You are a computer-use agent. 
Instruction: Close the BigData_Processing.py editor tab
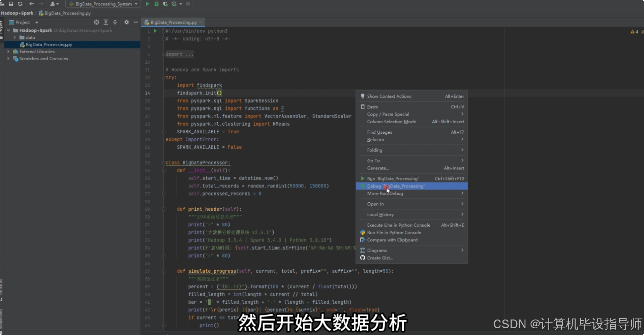coord(201,22)
